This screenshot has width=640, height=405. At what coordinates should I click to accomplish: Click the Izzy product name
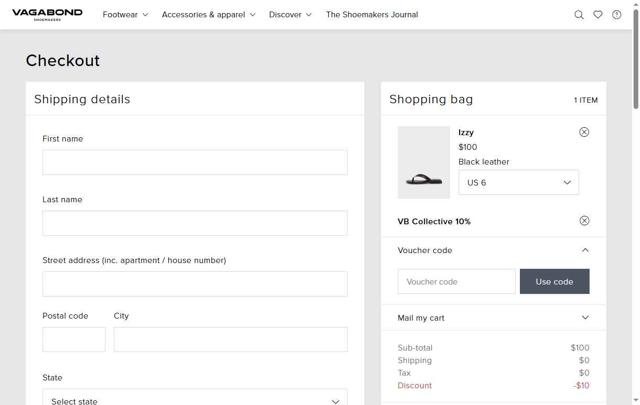pos(466,132)
